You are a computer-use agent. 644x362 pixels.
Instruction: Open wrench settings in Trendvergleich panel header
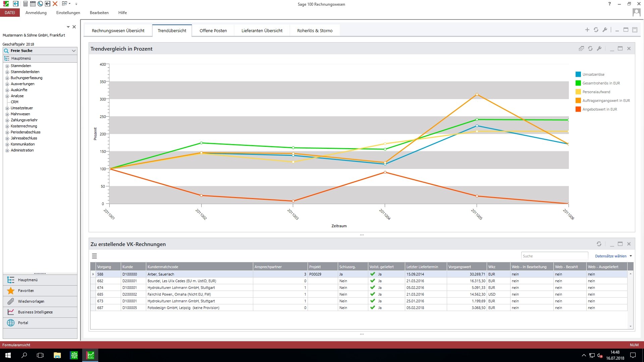(599, 49)
